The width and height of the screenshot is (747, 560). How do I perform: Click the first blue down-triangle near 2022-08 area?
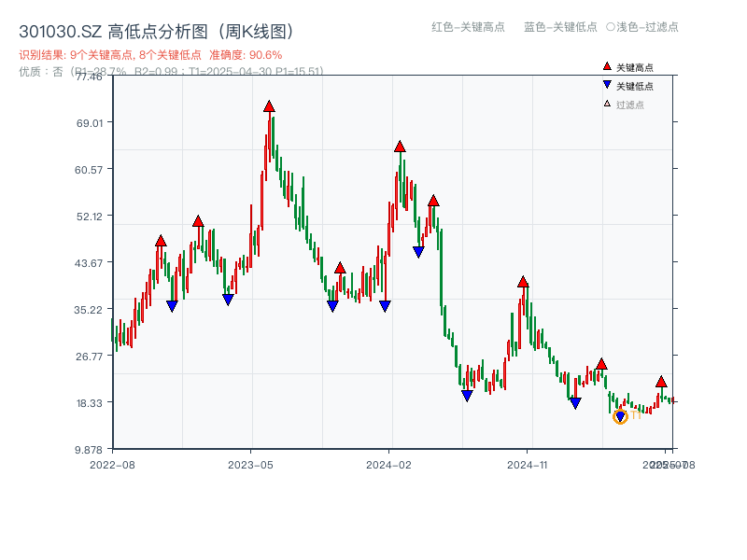[172, 306]
